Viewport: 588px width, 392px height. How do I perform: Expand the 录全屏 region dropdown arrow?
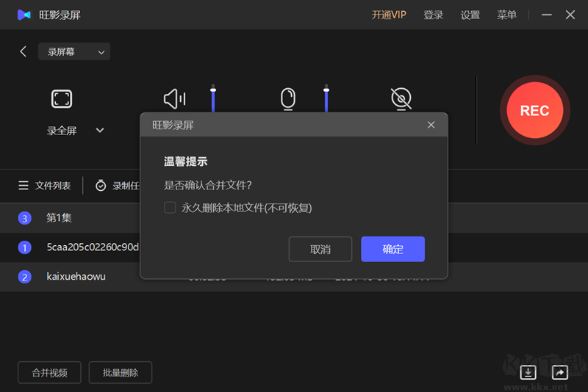click(100, 130)
